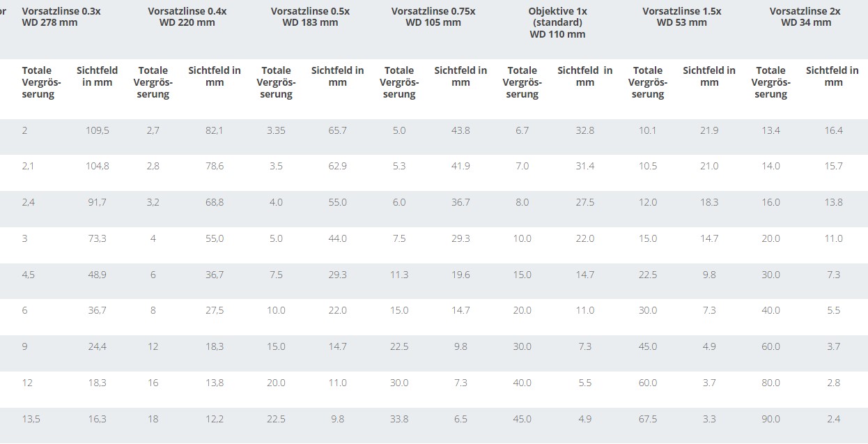Select the Vorsatzlinse 1.5x WD 53 mm header

pyautogui.click(x=681, y=17)
